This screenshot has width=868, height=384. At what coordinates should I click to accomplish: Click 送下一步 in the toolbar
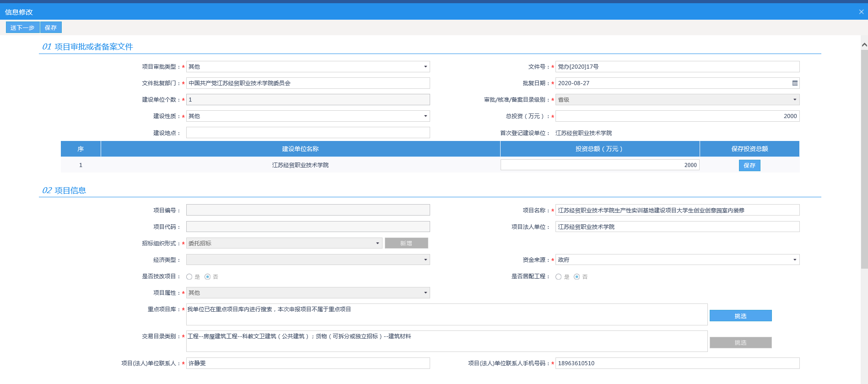(22, 28)
